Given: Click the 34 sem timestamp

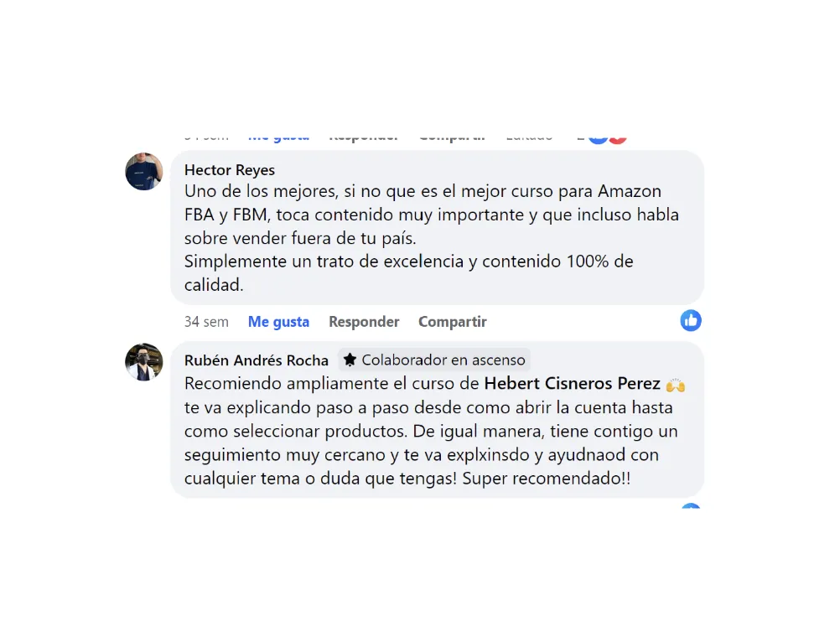Looking at the screenshot, I should (x=206, y=321).
